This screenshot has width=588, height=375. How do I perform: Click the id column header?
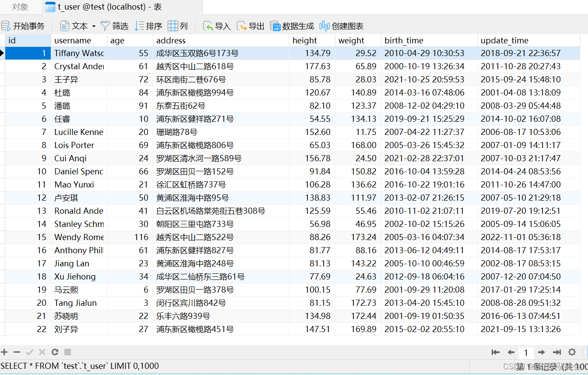tap(28, 40)
